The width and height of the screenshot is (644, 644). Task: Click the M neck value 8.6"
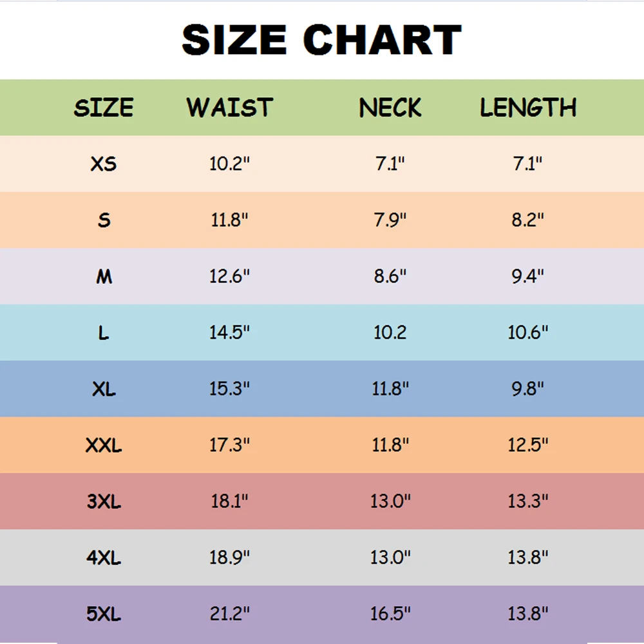(x=390, y=277)
